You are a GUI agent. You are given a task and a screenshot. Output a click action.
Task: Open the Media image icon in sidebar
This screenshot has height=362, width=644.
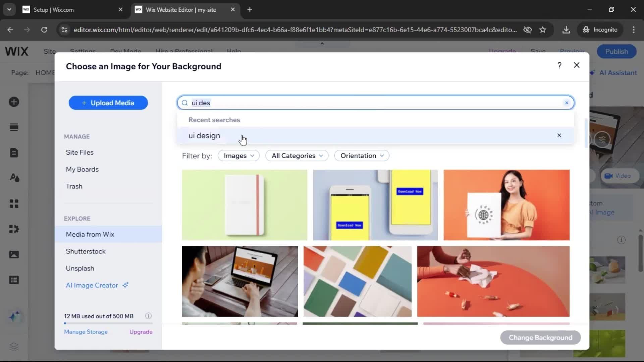pos(14,254)
